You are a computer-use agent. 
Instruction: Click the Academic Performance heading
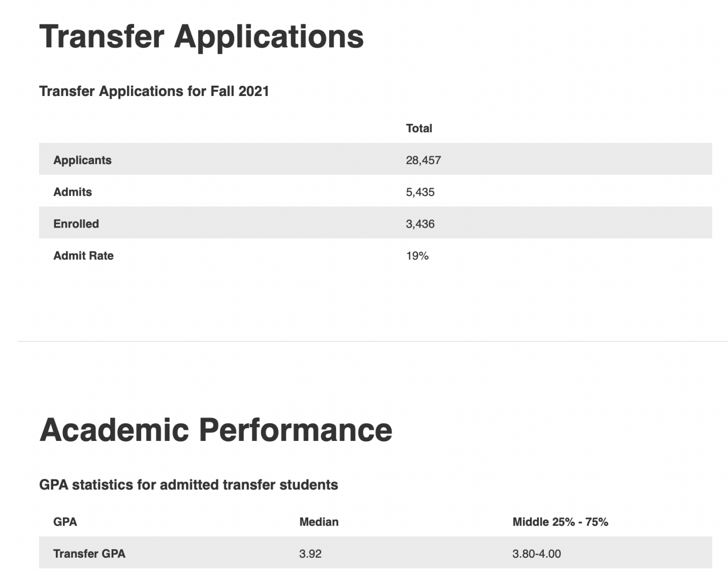tap(216, 430)
